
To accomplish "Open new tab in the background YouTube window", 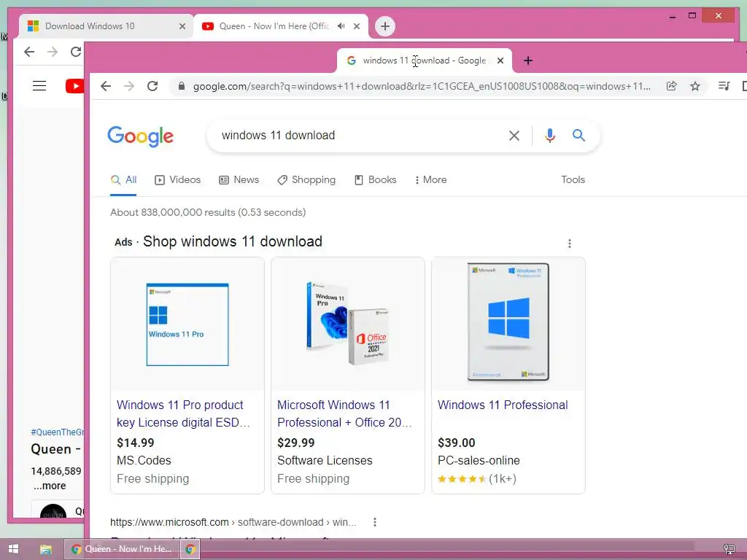I will coord(385,26).
